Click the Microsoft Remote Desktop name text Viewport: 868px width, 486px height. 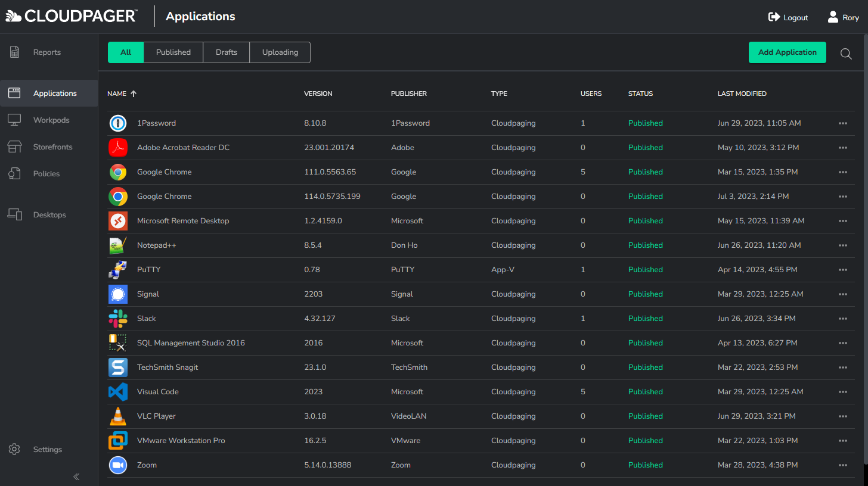click(183, 221)
